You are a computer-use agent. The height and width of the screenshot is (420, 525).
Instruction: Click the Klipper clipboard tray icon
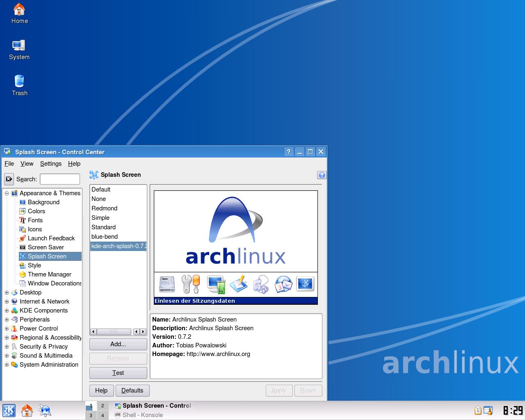pos(478,411)
